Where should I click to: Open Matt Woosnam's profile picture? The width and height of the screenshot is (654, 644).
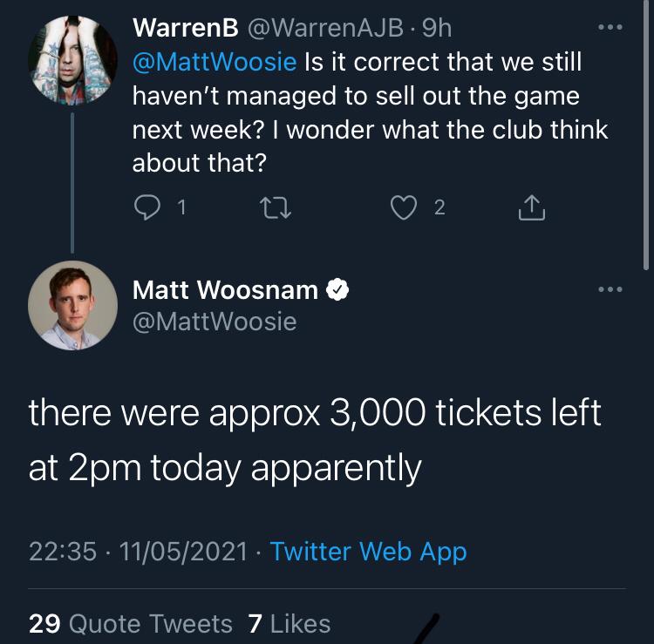click(x=72, y=305)
